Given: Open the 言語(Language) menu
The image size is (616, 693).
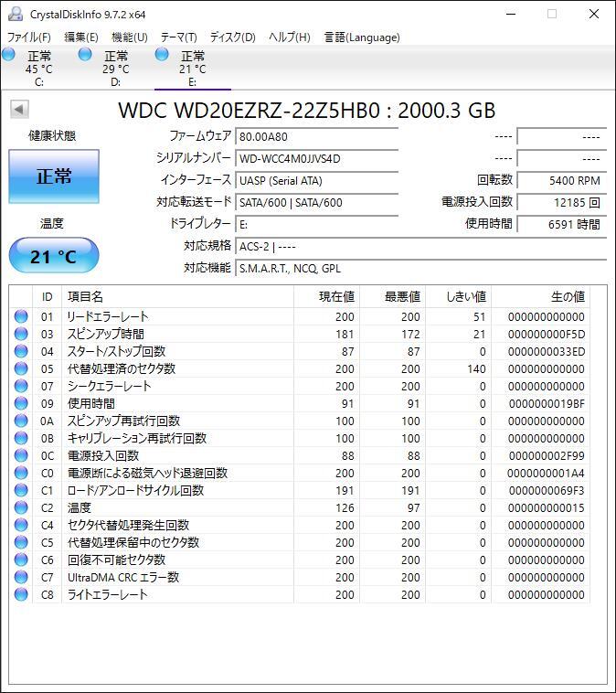Looking at the screenshot, I should (362, 37).
